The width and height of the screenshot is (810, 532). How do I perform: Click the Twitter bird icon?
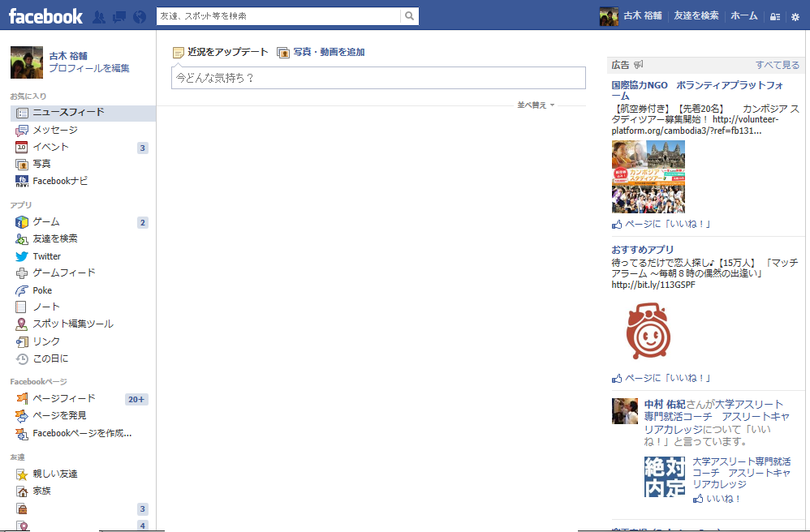point(22,256)
